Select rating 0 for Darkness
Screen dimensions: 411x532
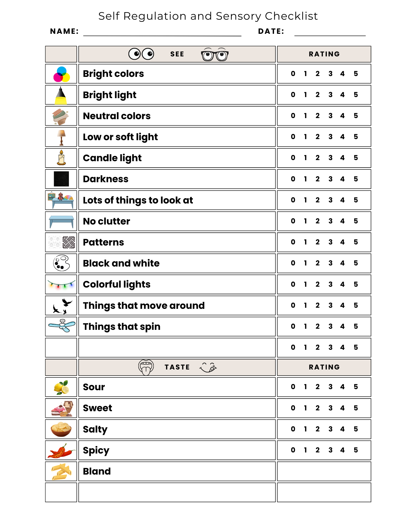tap(293, 179)
